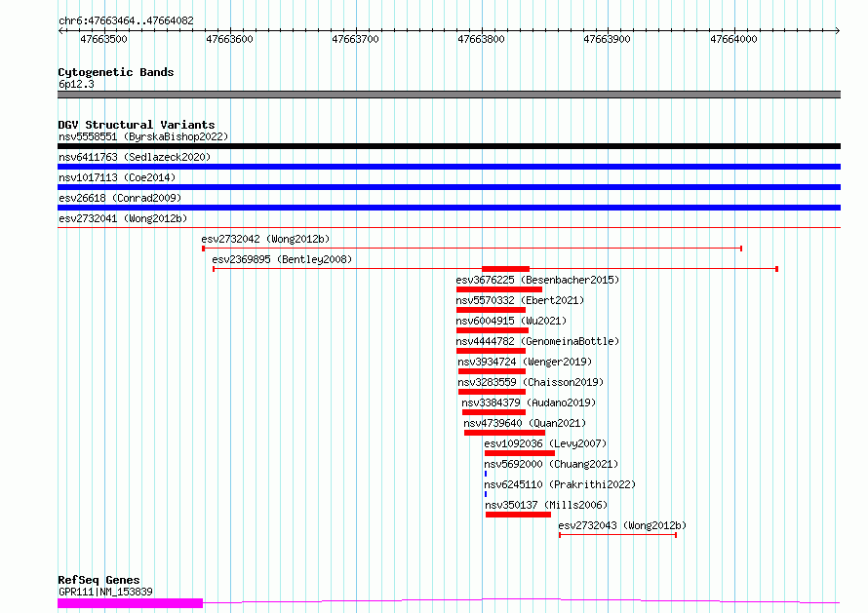Click the small blue marker under nsv5692000 (Chuang2021)
Screen dimensions: 868x613
pos(486,474)
